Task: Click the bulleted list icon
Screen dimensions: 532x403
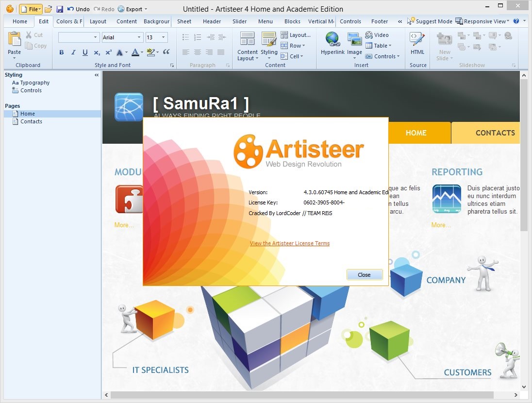Action: tap(185, 37)
